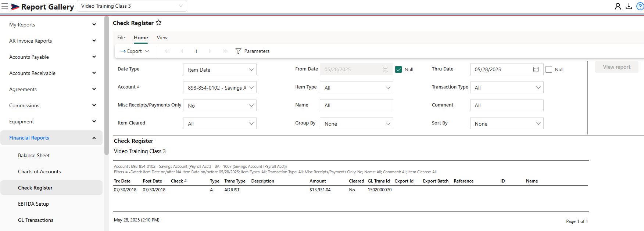This screenshot has width=644, height=231.
Task: Go to first page of report
Action: pyautogui.click(x=167, y=51)
